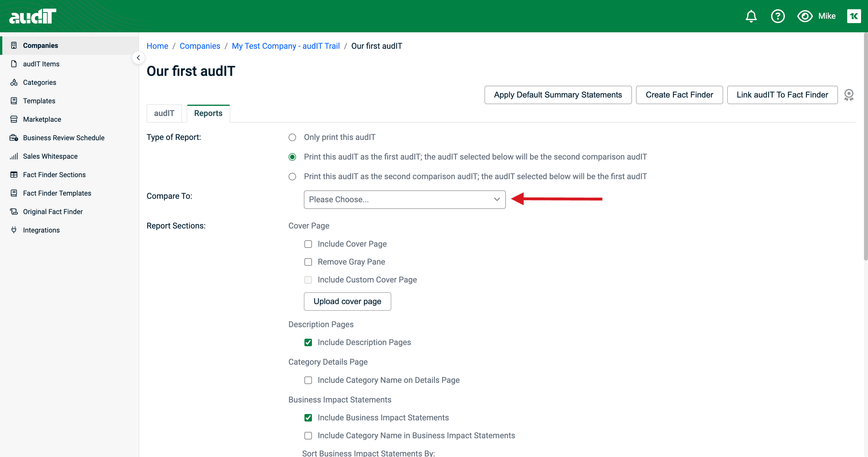The height and width of the screenshot is (457, 868).
Task: Click the audIT Items document icon
Action: coord(14,64)
